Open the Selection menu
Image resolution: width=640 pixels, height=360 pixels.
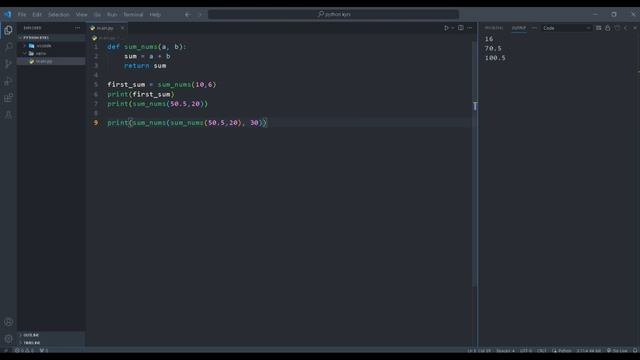[59, 14]
